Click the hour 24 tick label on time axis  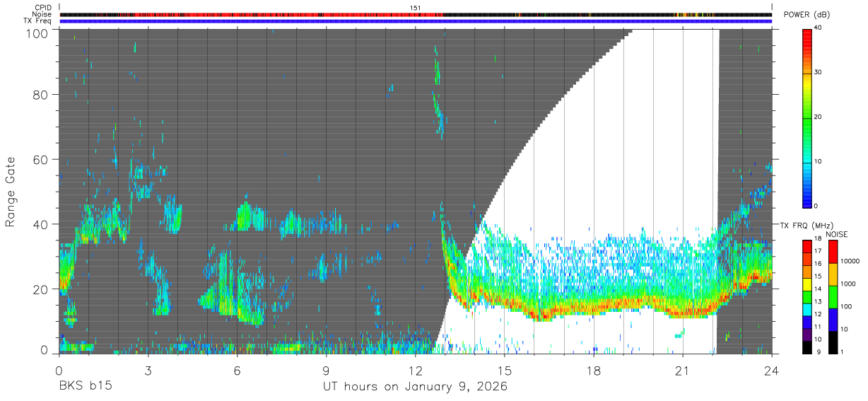coord(772,370)
